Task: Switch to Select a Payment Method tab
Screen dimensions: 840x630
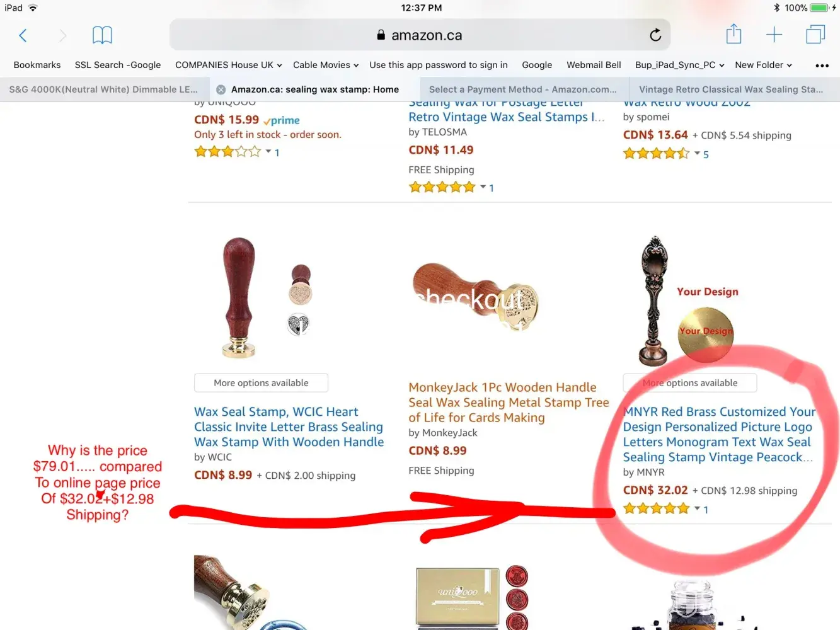Action: pos(523,89)
